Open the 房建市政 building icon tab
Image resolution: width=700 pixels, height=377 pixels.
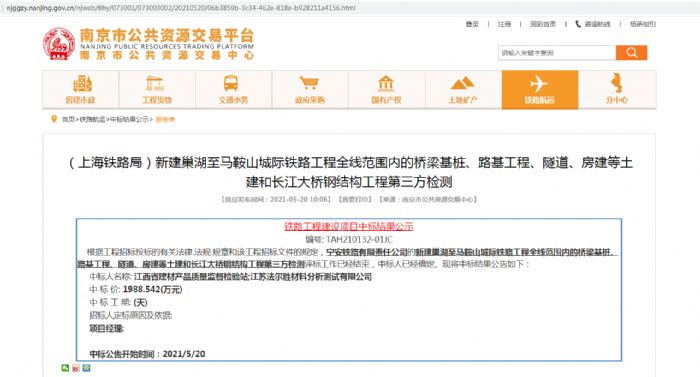pos(81,89)
